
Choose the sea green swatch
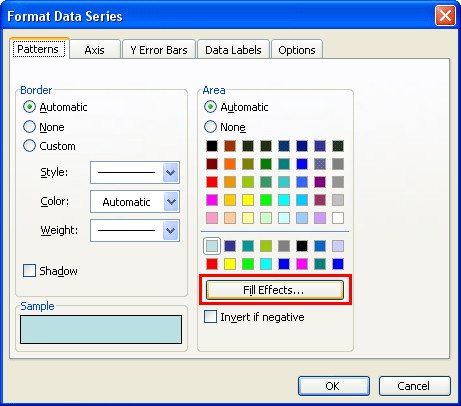[x=266, y=182]
